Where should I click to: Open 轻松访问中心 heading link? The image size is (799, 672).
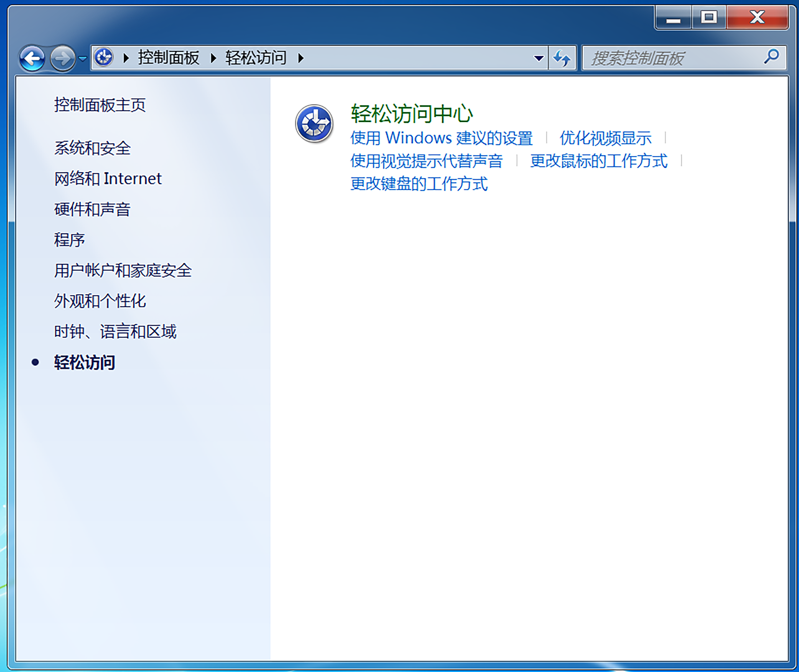click(x=411, y=113)
